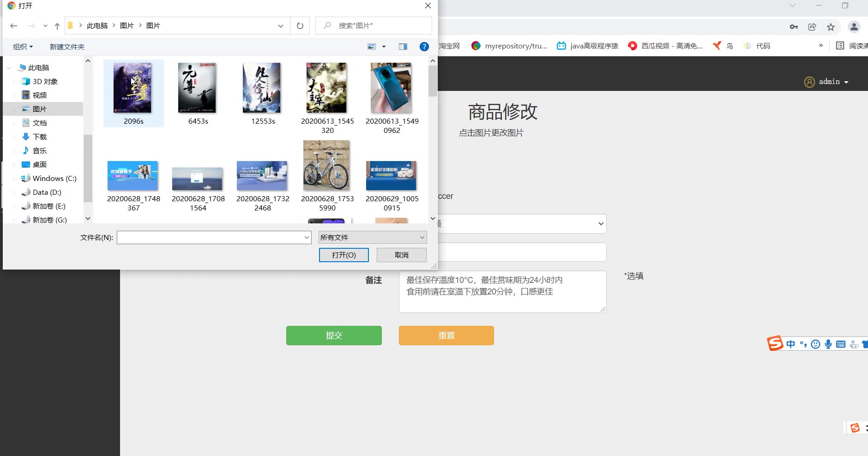868x456 pixels.
Task: Open the admin user dropdown
Action: coord(834,82)
